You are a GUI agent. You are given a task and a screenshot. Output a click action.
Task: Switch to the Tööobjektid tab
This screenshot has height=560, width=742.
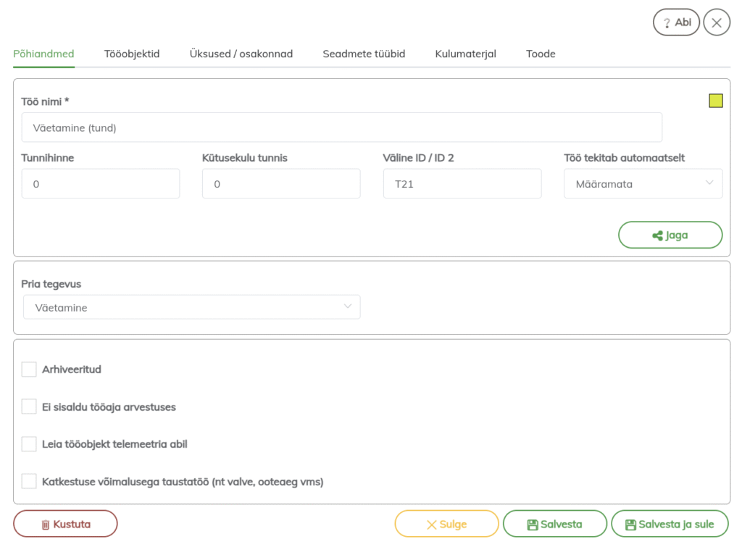click(132, 54)
